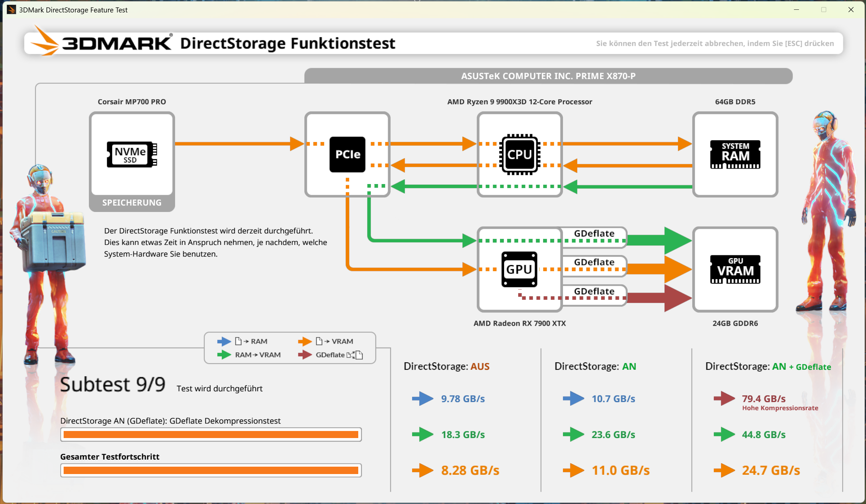
Task: Click blue arrow beside 10.7 GB/s
Action: click(573, 399)
